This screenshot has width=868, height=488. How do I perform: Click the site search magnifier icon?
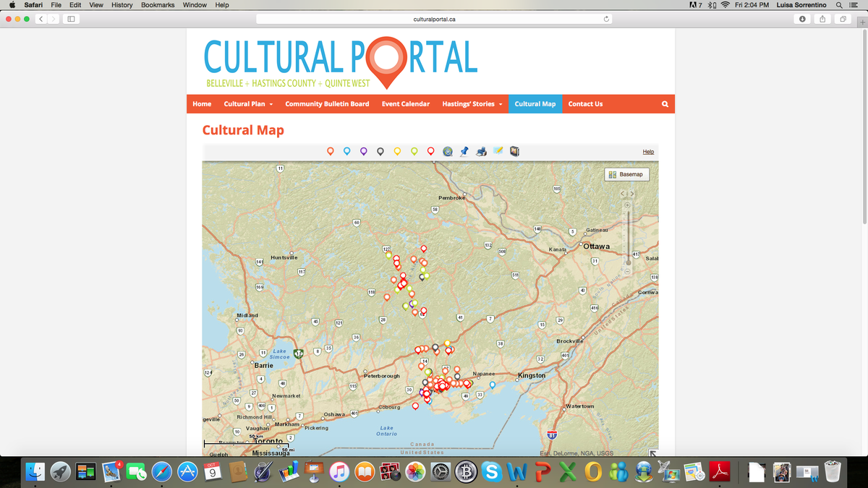click(x=665, y=104)
